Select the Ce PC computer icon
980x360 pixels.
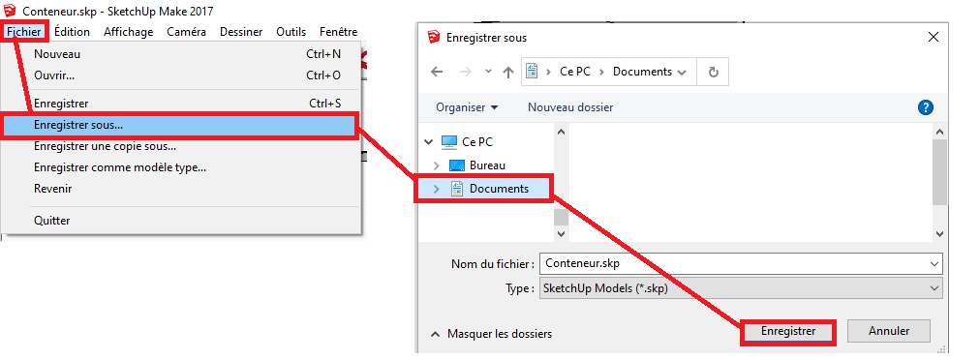tap(448, 142)
